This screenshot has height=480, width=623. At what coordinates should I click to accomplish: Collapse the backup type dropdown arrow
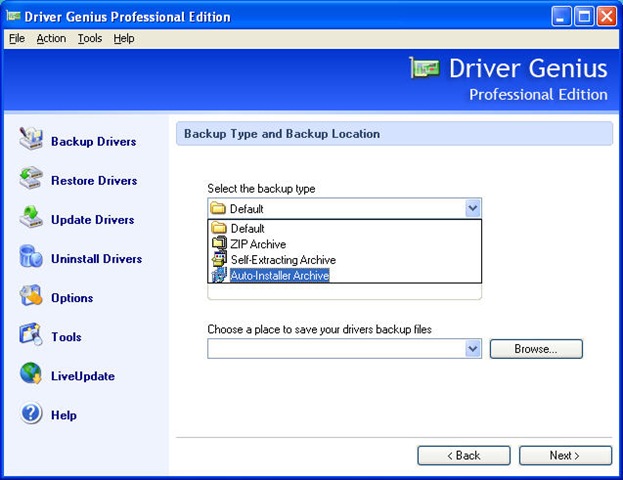472,208
